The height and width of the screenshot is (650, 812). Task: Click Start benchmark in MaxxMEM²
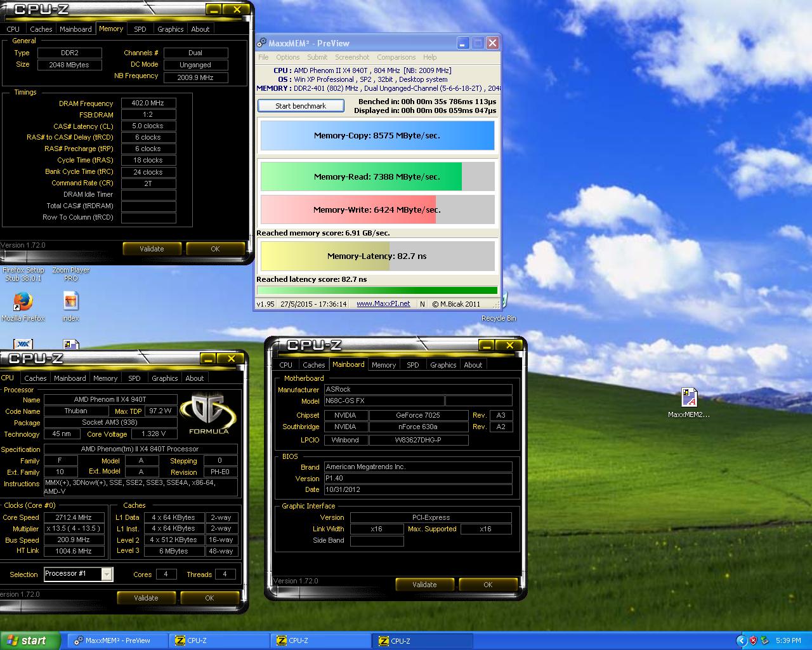(301, 106)
